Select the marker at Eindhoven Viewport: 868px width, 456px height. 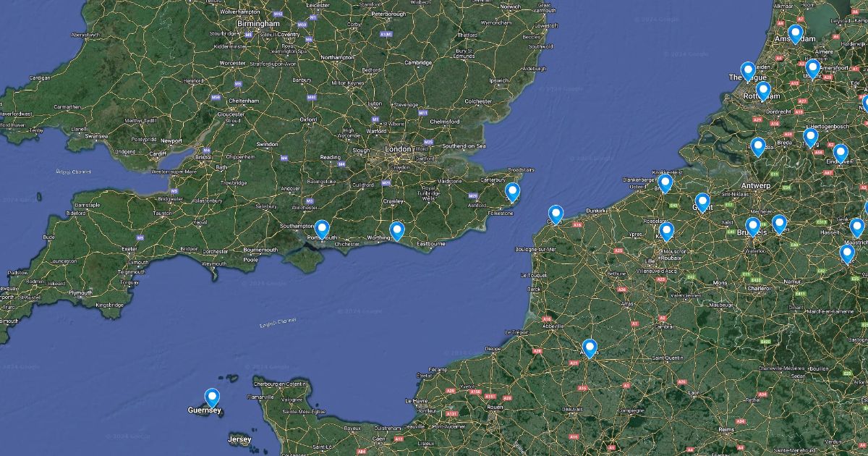tap(841, 153)
